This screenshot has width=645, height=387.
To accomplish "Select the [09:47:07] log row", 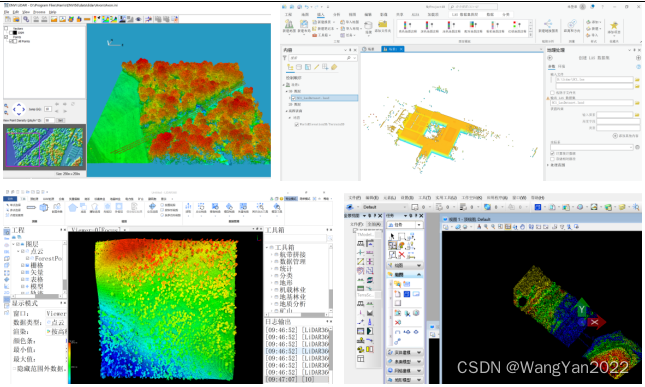I will click(297, 379).
